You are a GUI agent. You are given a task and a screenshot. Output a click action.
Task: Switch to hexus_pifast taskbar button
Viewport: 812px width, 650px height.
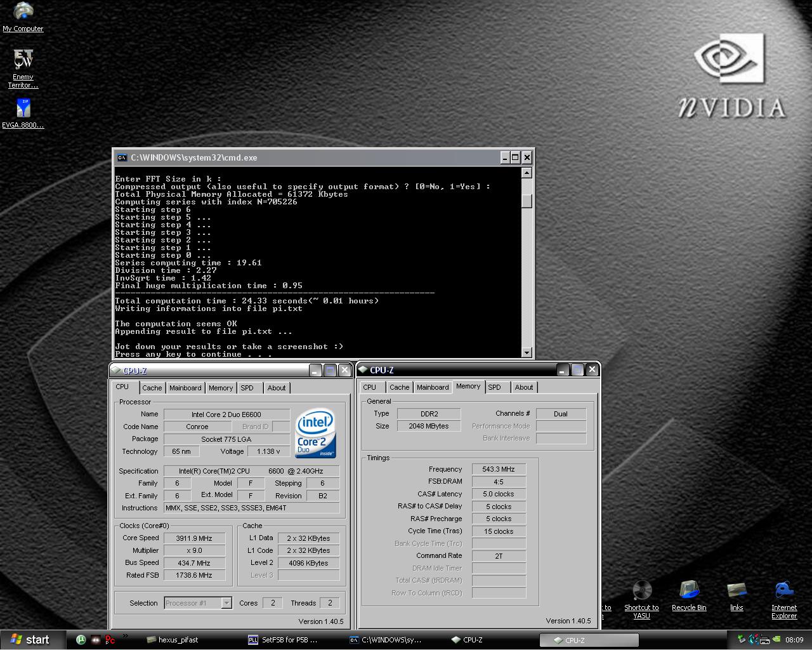(193, 640)
